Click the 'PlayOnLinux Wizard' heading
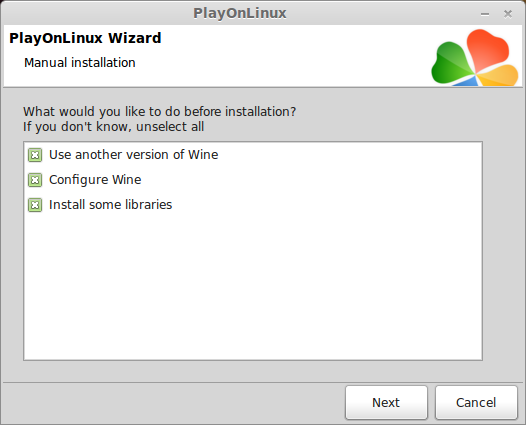 coord(85,38)
